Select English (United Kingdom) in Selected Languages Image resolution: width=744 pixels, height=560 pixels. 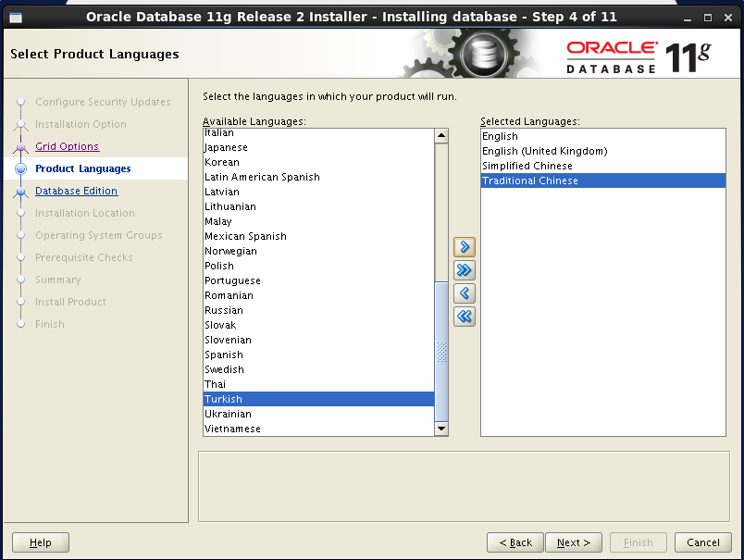click(x=544, y=151)
